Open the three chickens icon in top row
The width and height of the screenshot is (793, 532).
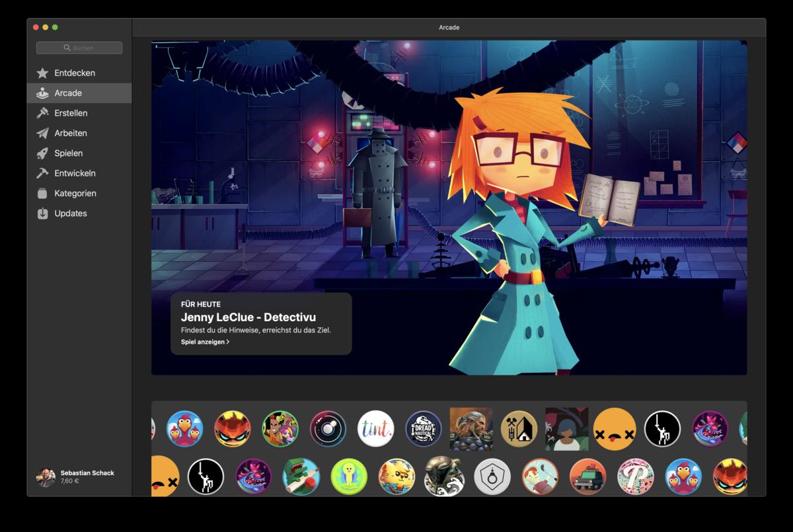tap(185, 429)
